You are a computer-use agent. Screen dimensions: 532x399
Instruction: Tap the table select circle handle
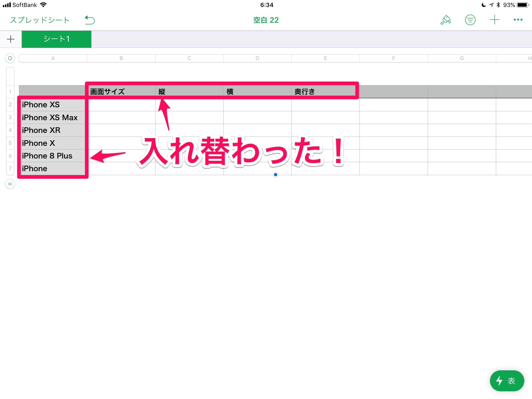10,58
